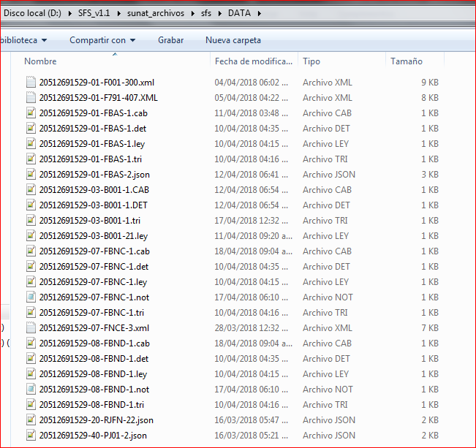Click the file icon of 20512691529-01-FBAS-1.ley
This screenshot has width=476, height=448.
click(31, 143)
